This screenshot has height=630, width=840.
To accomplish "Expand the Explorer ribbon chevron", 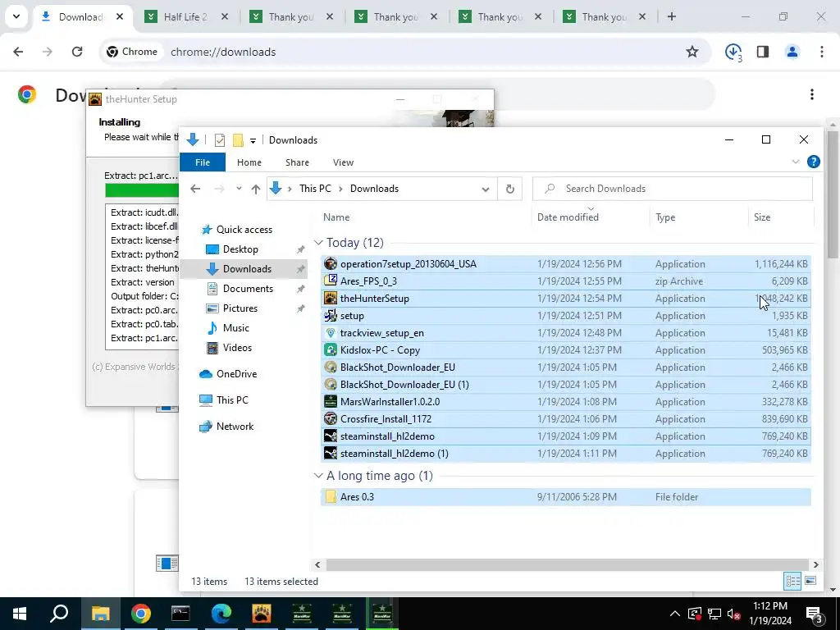I will [796, 162].
